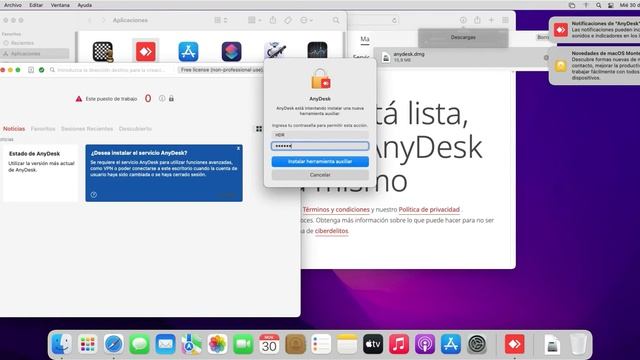Open Photos from the Dock
This screenshot has height=360, width=640.
[217, 344]
